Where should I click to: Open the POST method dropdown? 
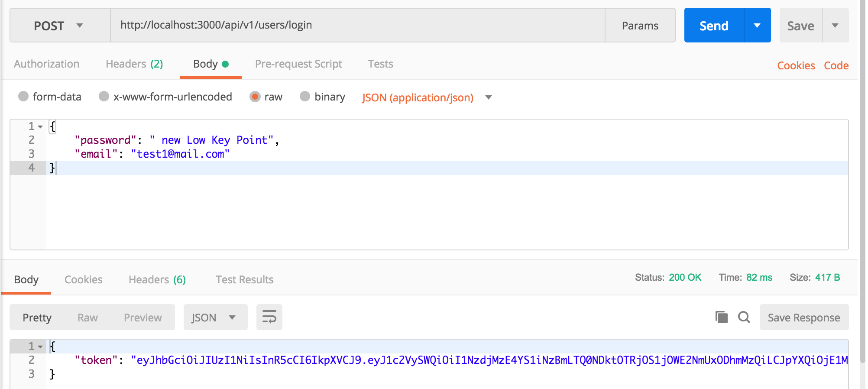click(60, 26)
